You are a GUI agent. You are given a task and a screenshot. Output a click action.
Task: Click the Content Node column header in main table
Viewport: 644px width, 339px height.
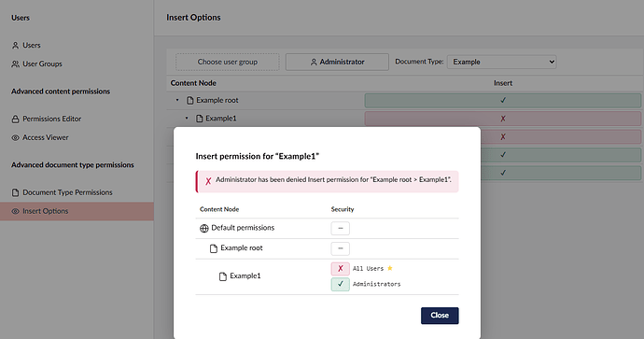(x=193, y=83)
